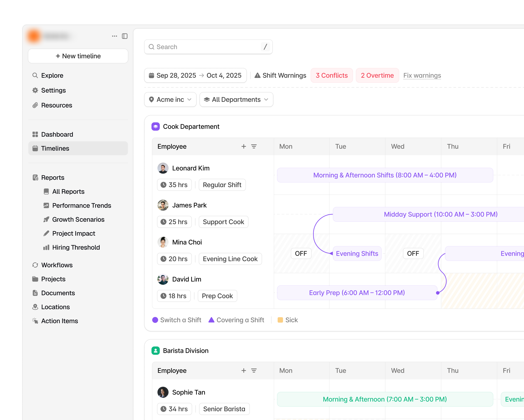This screenshot has width=524, height=420.
Task: Click the plus icon in Barista Employee header
Action: coord(244,370)
